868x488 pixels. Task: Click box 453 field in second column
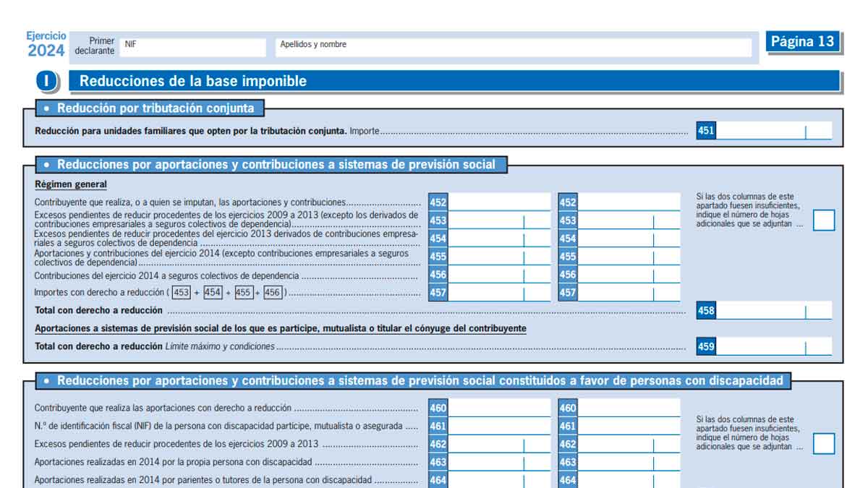[629, 221]
